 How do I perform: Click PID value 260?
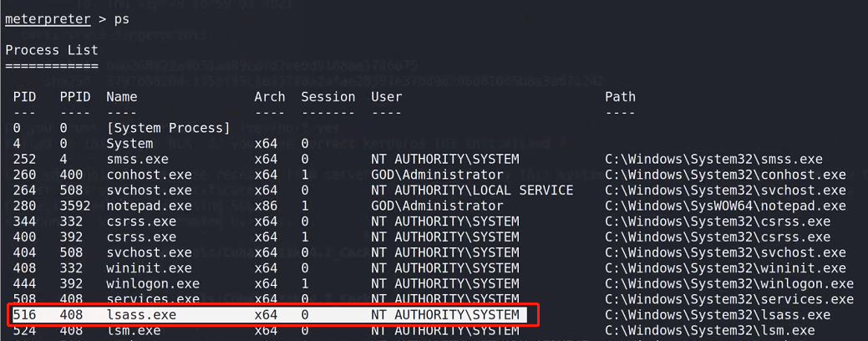(x=24, y=175)
